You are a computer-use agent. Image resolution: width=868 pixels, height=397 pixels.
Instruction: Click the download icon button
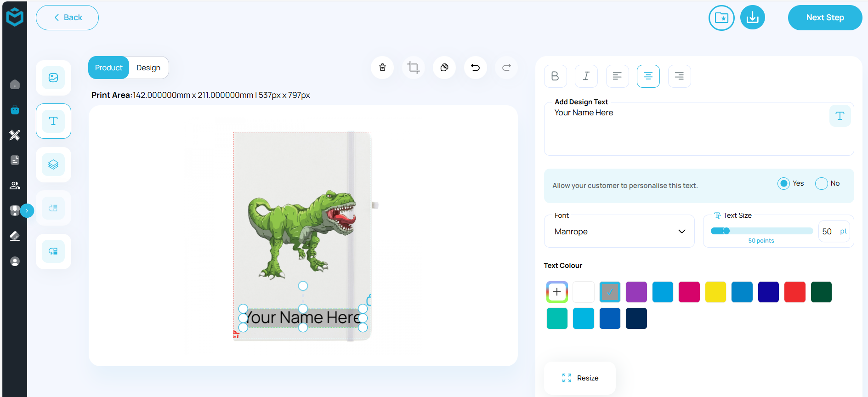(752, 18)
